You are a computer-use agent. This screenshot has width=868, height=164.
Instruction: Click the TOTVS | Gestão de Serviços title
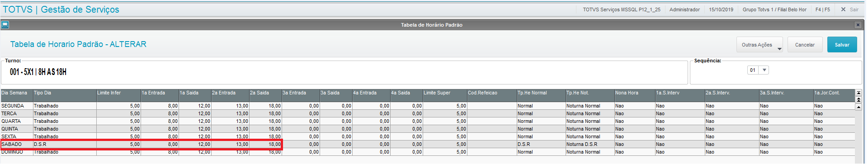coord(61,9)
